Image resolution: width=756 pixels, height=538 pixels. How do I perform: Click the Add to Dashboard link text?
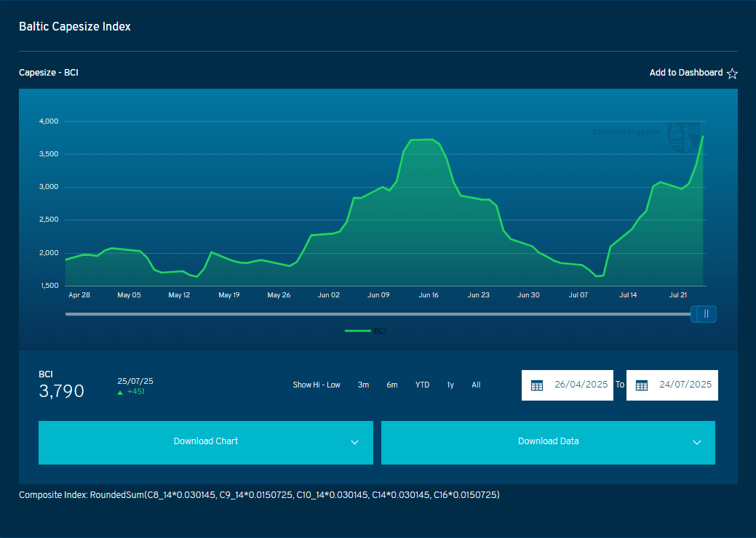(685, 73)
